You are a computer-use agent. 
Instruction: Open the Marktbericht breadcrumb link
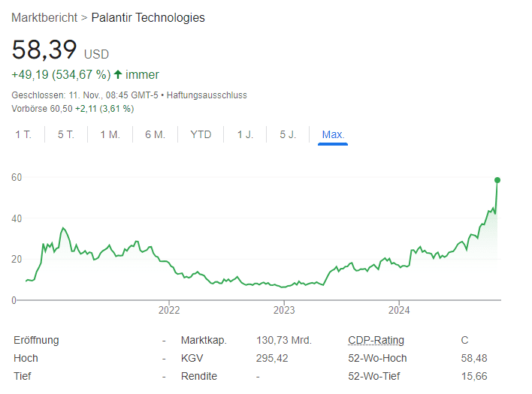pos(44,17)
